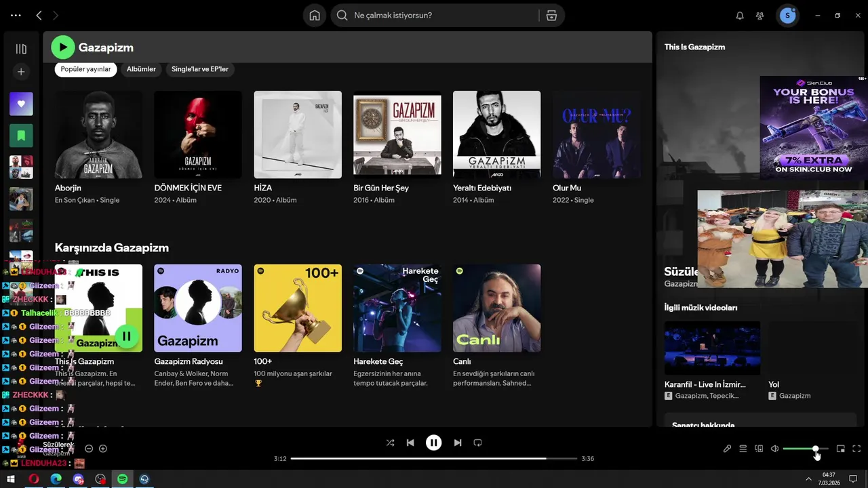Go back with the left arrow
Image resolution: width=868 pixels, height=488 pixels.
[39, 15]
